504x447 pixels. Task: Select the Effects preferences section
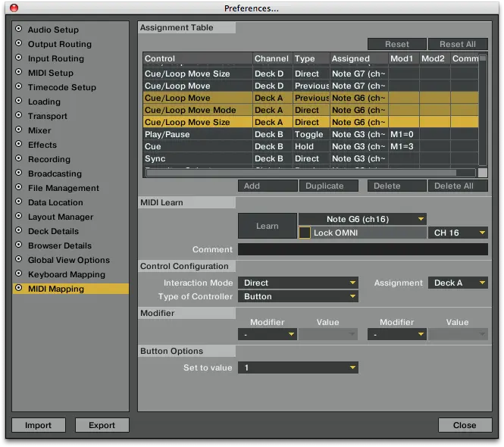[x=42, y=145]
